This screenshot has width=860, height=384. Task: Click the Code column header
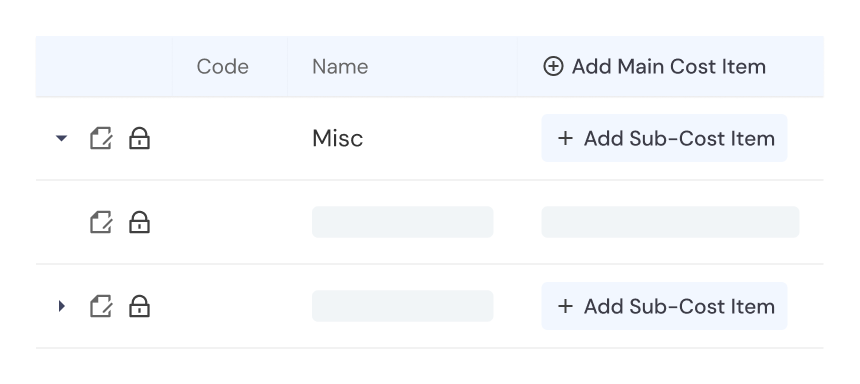(x=223, y=66)
